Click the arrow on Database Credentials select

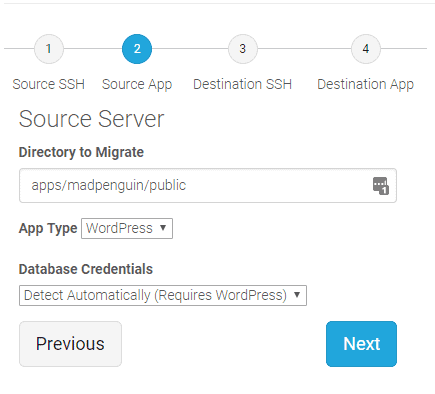297,295
